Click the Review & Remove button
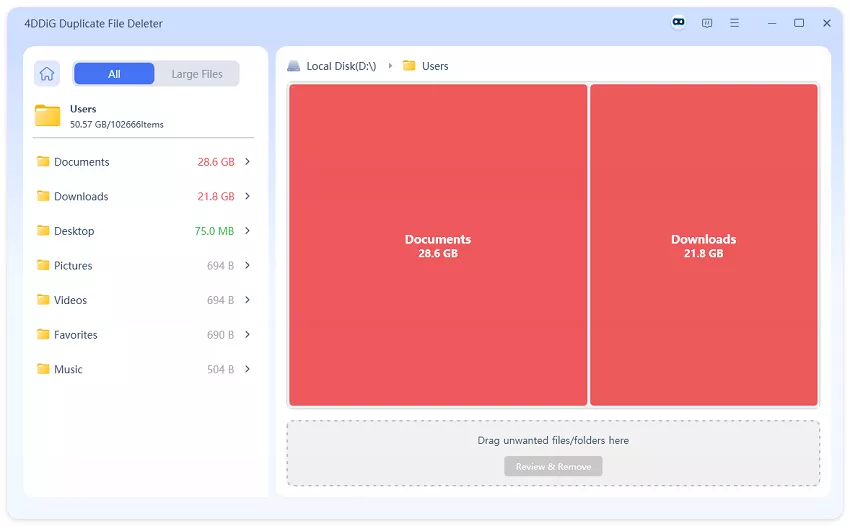 (553, 466)
